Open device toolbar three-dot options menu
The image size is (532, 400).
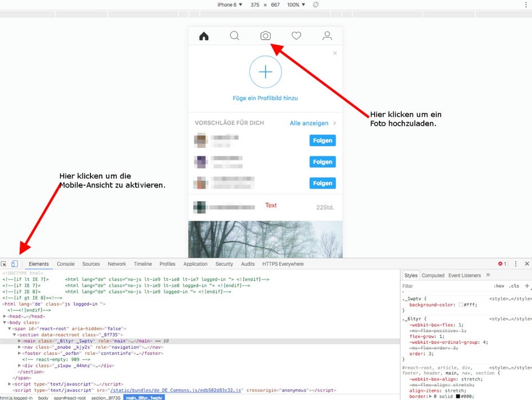[x=526, y=5]
